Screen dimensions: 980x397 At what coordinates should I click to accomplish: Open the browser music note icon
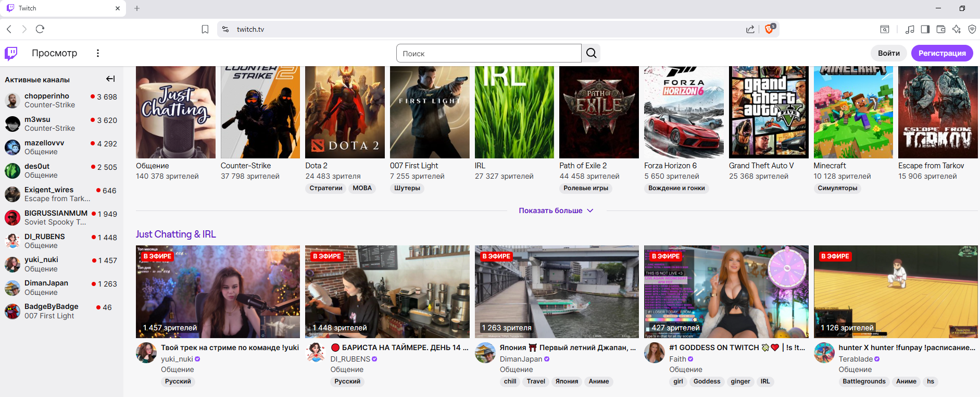910,29
